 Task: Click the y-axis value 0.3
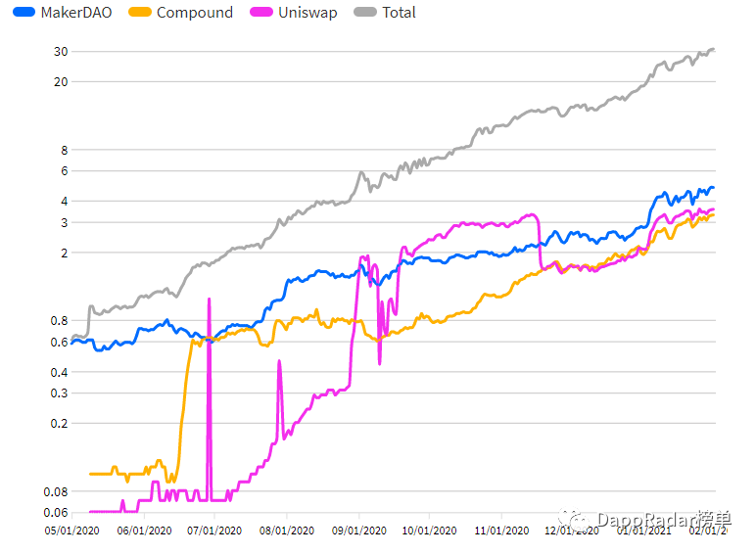59,393
